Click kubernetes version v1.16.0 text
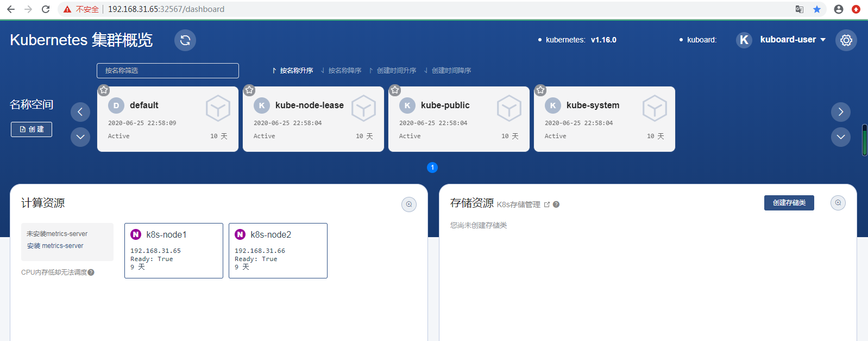 [603, 40]
